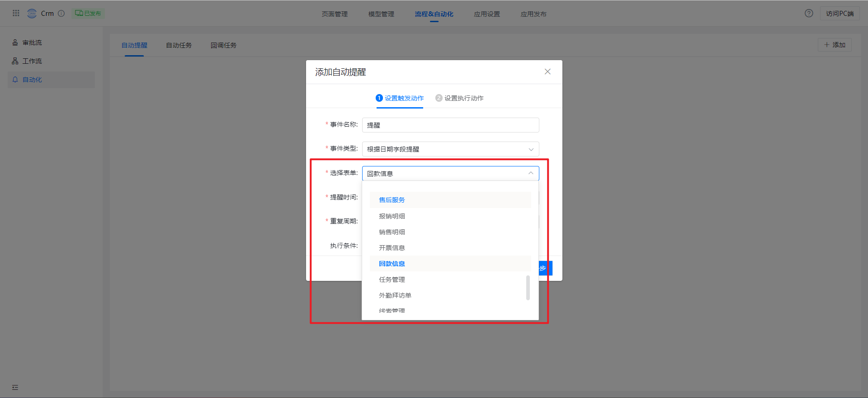Collapse the sidebar via bottom menu icon
Image resolution: width=868 pixels, height=398 pixels.
15,387
